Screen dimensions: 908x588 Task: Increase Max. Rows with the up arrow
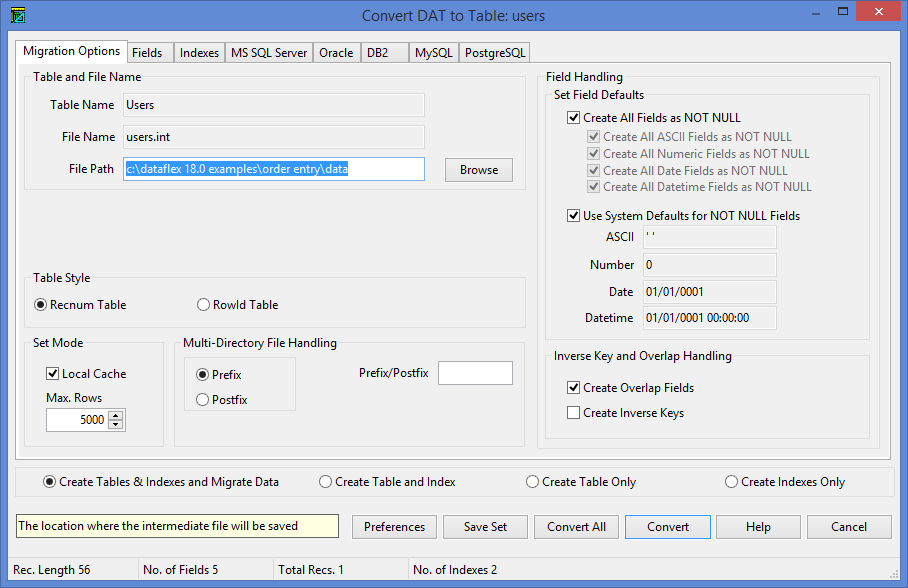click(x=116, y=416)
